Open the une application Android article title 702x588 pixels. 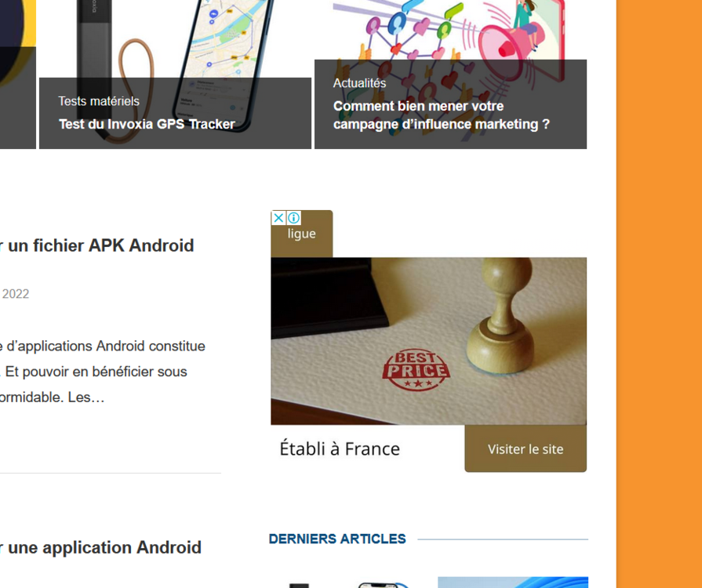point(100,547)
